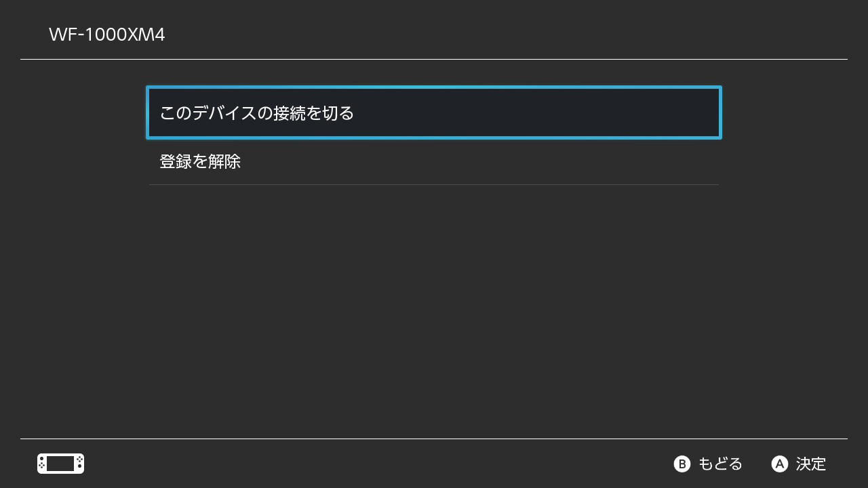Screen dimensions: 868x488
Task: Choose the 登録を解除 menu entry
Action: point(434,161)
